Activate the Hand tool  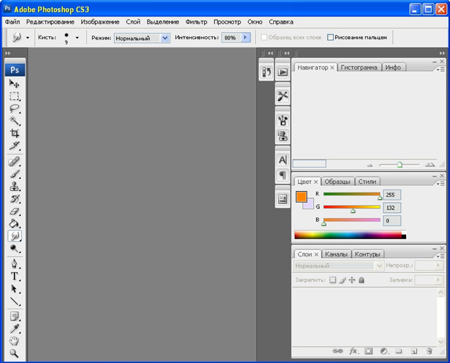(x=14, y=341)
